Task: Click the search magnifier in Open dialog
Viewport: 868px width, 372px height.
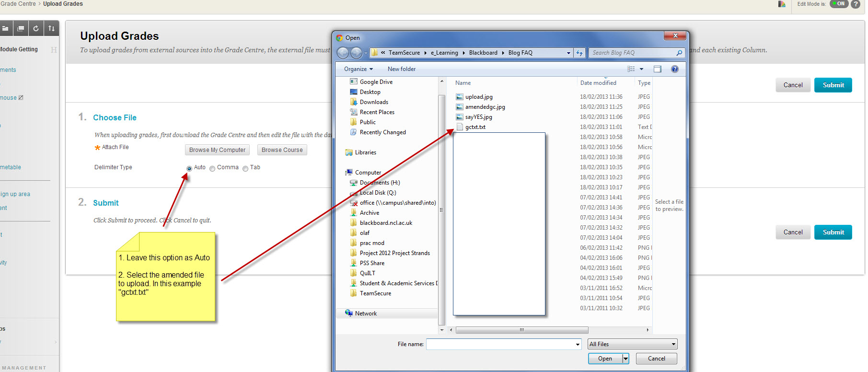Action: click(679, 53)
